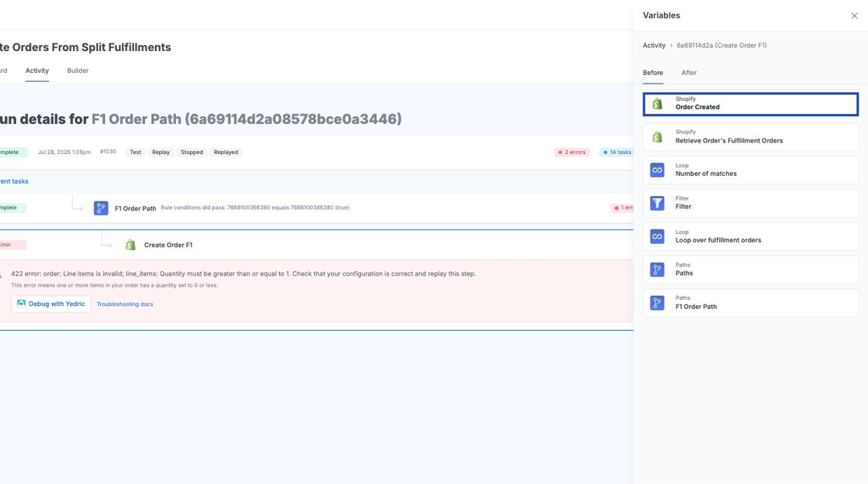Click the Test tag
Screen dimensions: 868x484
(x=135, y=152)
